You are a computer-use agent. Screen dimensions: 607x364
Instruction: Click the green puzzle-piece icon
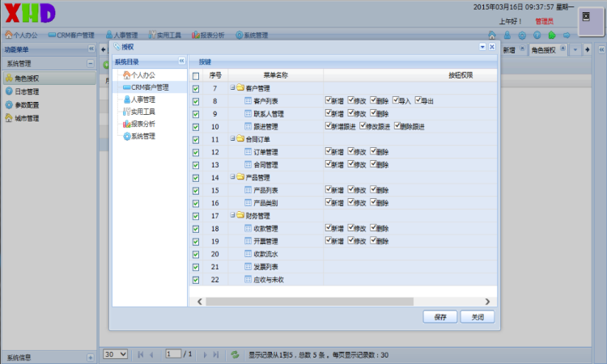click(552, 36)
